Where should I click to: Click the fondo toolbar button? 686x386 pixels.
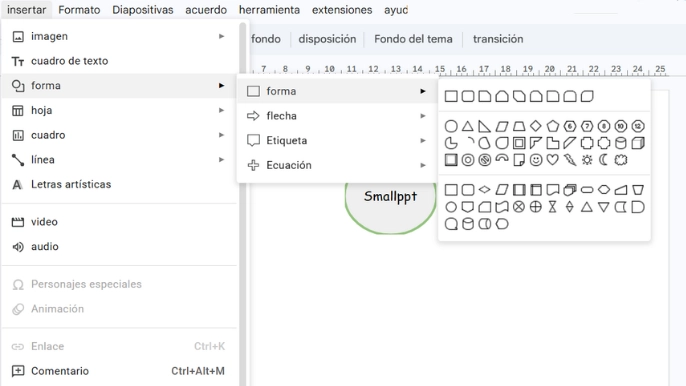coord(266,39)
